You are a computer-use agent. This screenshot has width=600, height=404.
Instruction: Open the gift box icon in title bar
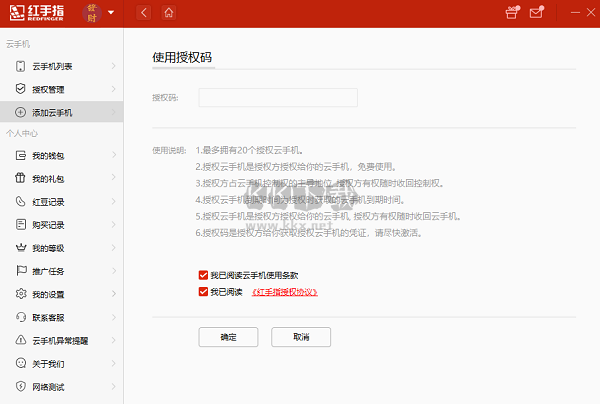513,13
